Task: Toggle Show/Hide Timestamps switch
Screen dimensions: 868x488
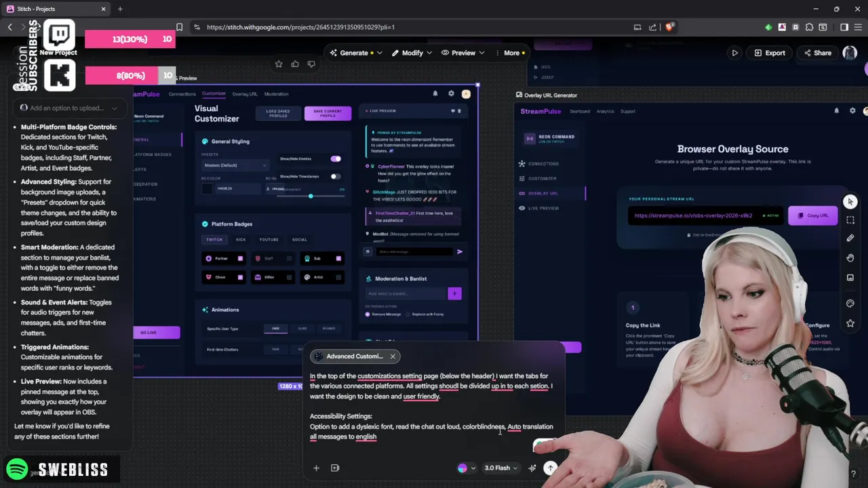Action: coord(336,176)
